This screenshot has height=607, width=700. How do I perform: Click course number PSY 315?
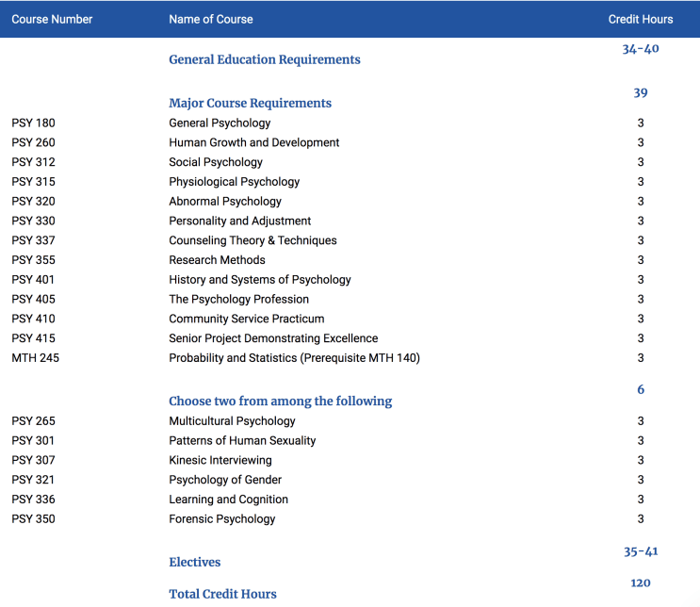(x=34, y=182)
